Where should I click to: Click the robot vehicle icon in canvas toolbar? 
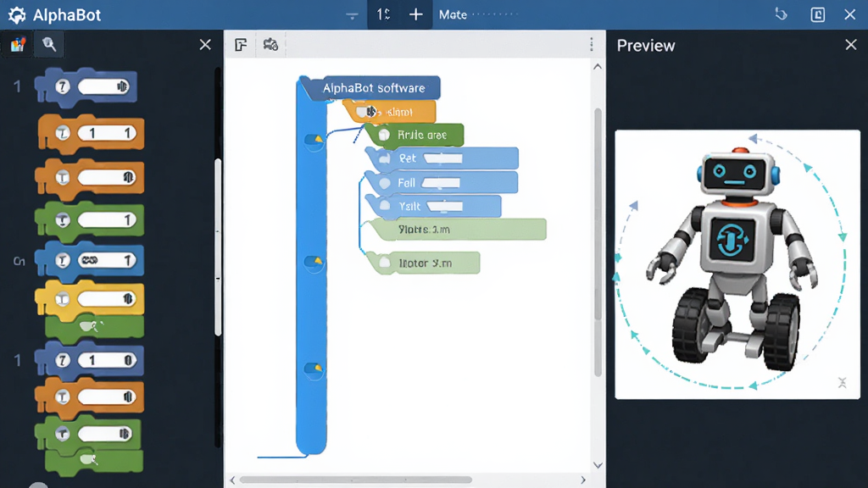(270, 45)
